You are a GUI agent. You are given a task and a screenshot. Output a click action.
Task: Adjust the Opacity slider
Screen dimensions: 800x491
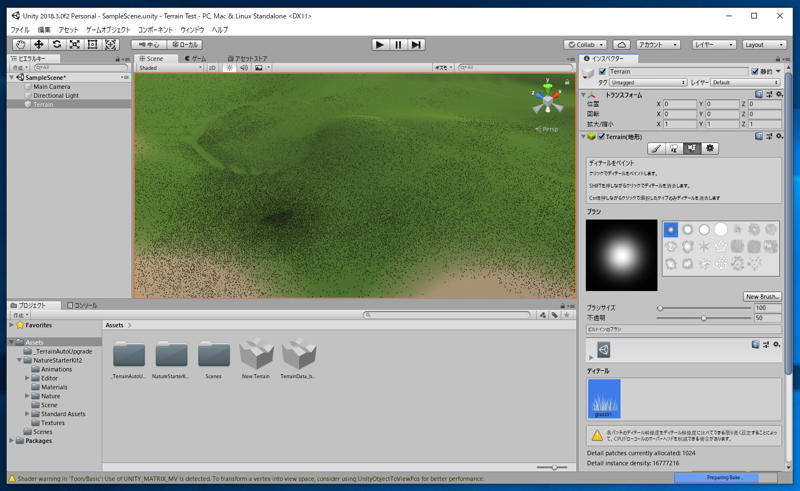point(704,318)
